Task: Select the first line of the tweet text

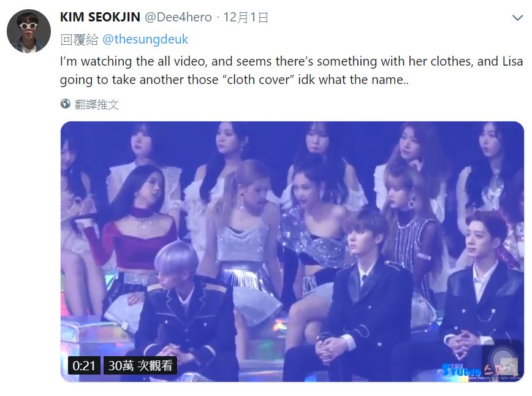Action: click(x=292, y=61)
